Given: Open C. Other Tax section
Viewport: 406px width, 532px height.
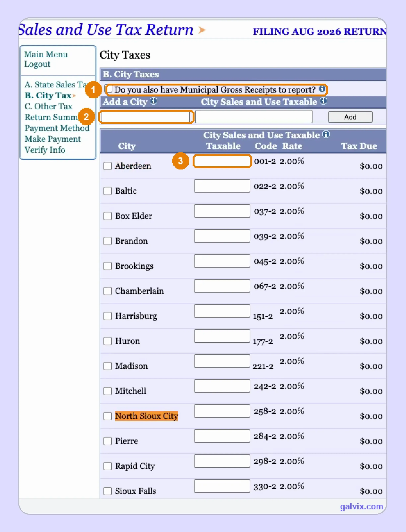Looking at the screenshot, I should pos(48,106).
